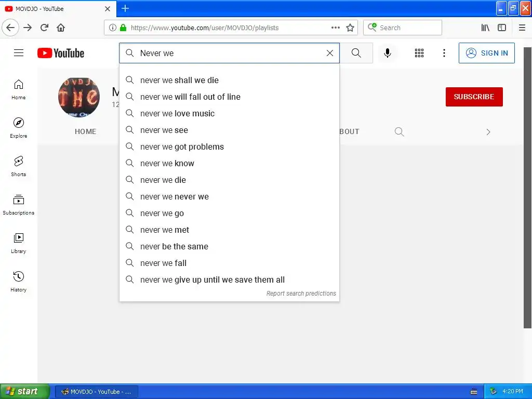532x399 pixels.
Task: Open the YouTube hamburger guide menu
Action: point(19,53)
